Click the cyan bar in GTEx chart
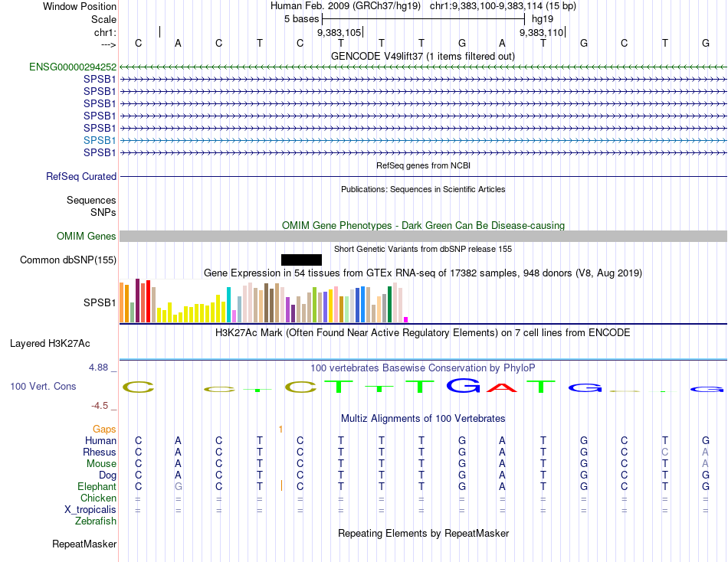The height and width of the screenshot is (562, 728). 228,305
